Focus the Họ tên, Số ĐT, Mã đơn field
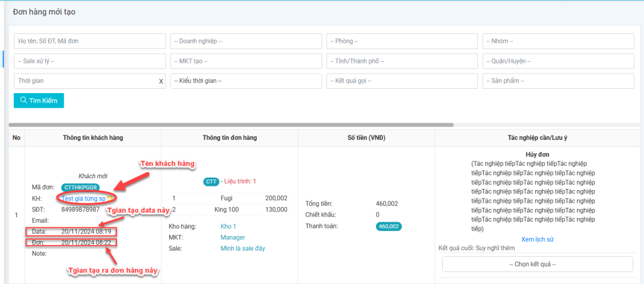The image size is (644, 284). pos(90,41)
